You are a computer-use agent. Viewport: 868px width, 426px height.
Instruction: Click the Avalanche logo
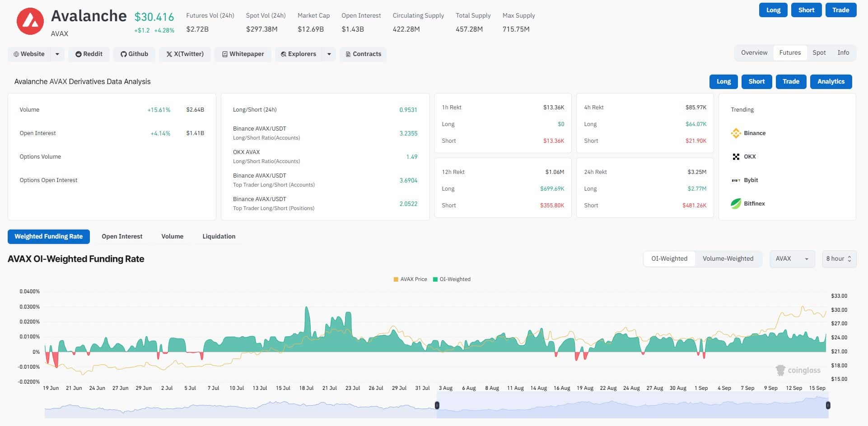click(x=30, y=21)
